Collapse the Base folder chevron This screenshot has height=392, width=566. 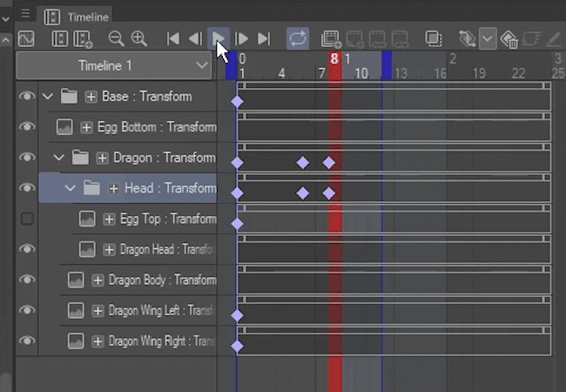click(x=47, y=96)
